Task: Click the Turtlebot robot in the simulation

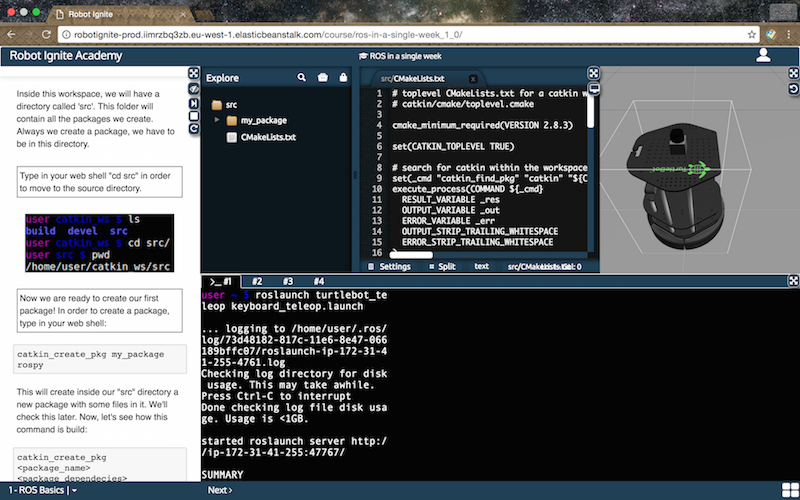Action: click(674, 186)
